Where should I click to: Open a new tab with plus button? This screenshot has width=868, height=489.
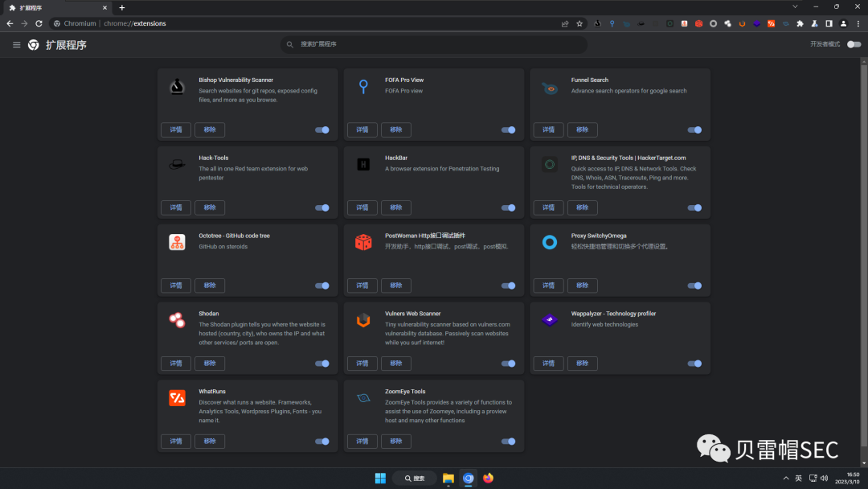tap(122, 8)
